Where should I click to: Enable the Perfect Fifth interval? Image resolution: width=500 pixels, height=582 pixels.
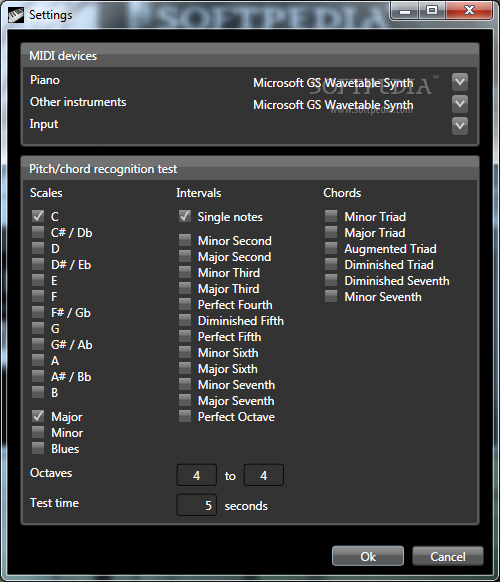pyautogui.click(x=185, y=336)
